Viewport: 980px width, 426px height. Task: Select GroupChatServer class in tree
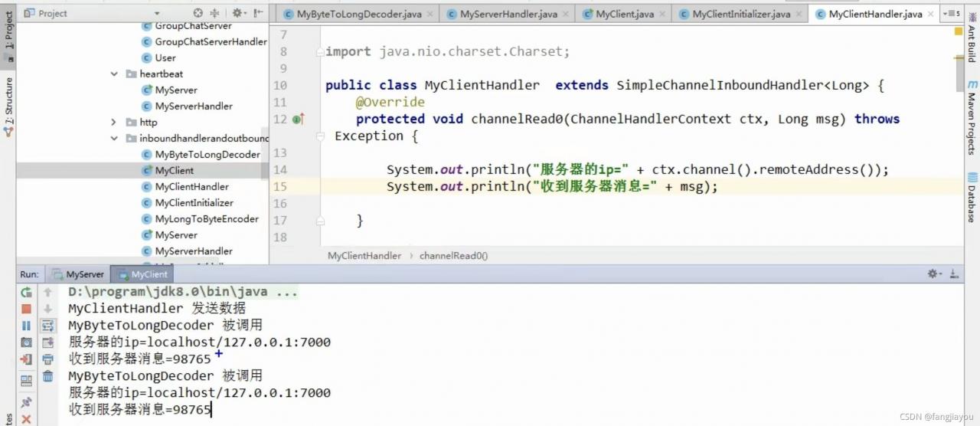(x=187, y=25)
